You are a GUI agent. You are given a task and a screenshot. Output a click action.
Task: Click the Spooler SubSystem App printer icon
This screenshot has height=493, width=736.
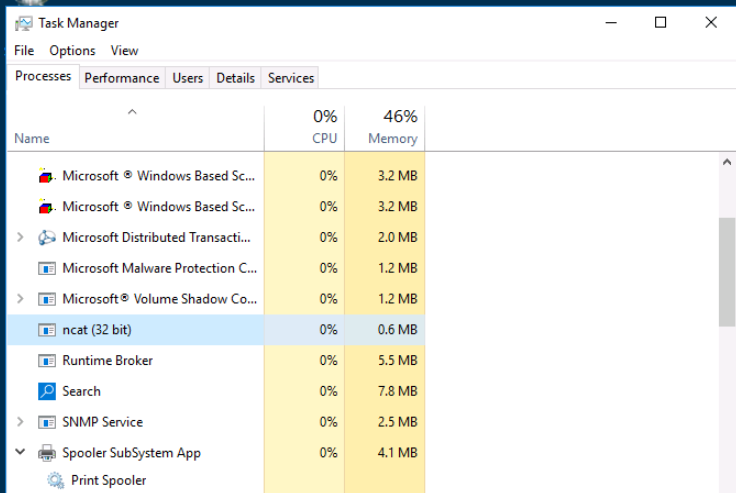[46, 453]
